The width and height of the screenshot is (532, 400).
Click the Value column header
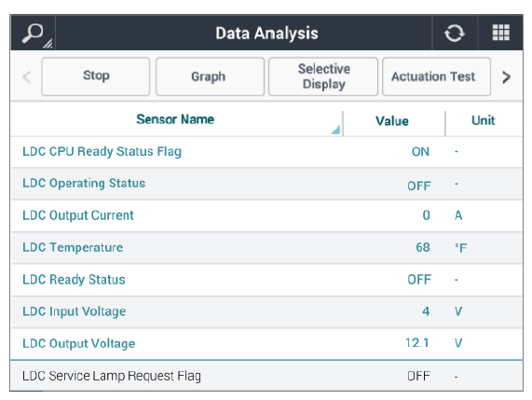pyautogui.click(x=392, y=121)
